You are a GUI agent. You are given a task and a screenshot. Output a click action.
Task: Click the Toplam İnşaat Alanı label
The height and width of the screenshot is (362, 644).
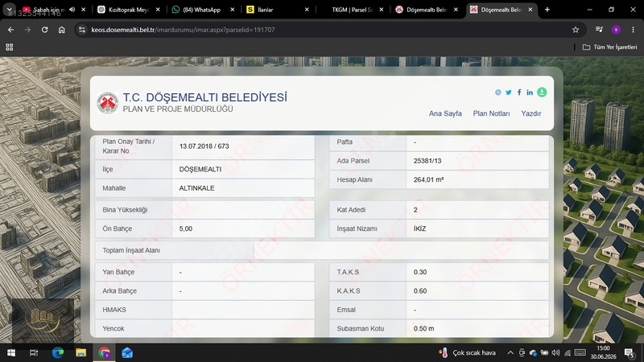coord(131,250)
